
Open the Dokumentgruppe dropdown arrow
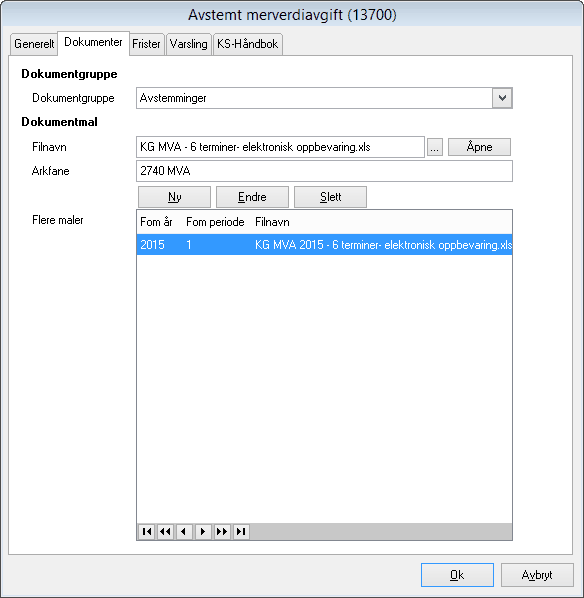click(502, 98)
